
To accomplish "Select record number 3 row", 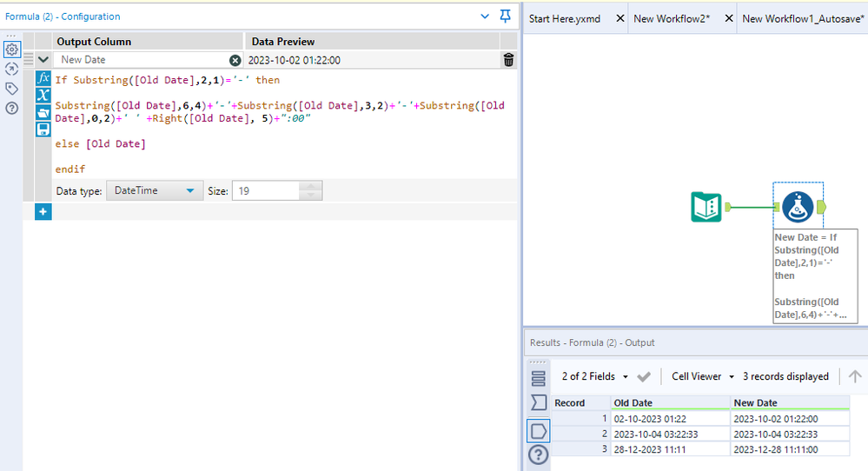I will pyautogui.click(x=581, y=449).
